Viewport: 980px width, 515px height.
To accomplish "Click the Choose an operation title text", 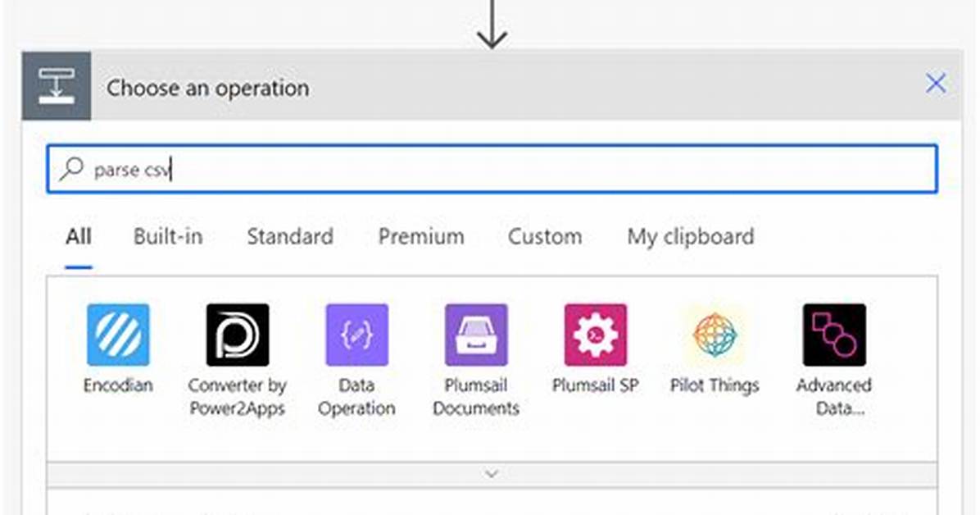I will tap(207, 89).
